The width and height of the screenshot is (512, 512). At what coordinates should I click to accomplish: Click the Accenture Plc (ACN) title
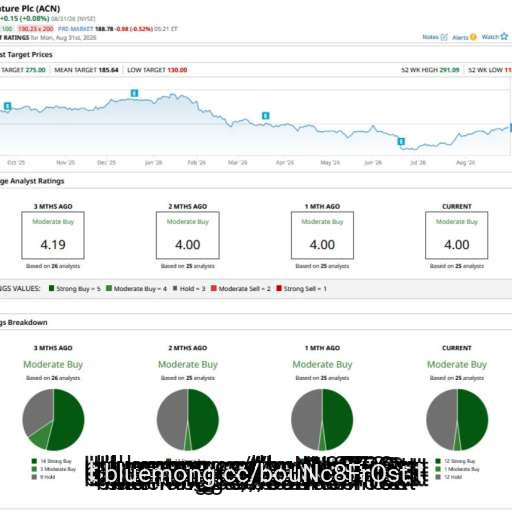[30, 8]
